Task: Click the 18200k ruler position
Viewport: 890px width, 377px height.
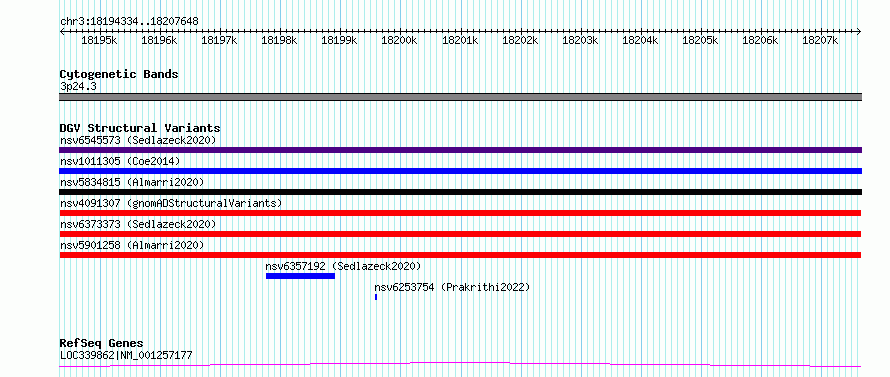Action: pos(400,40)
